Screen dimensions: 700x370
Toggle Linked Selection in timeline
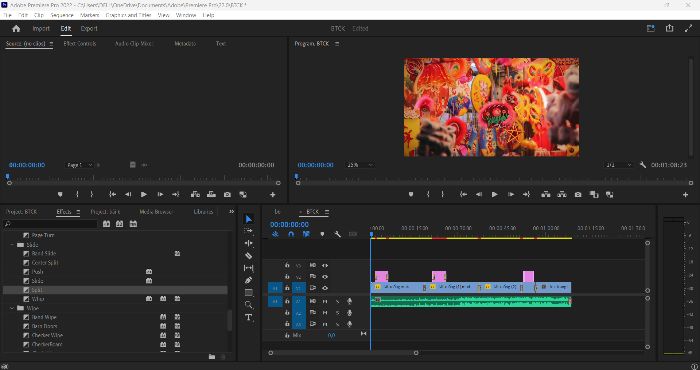point(306,234)
